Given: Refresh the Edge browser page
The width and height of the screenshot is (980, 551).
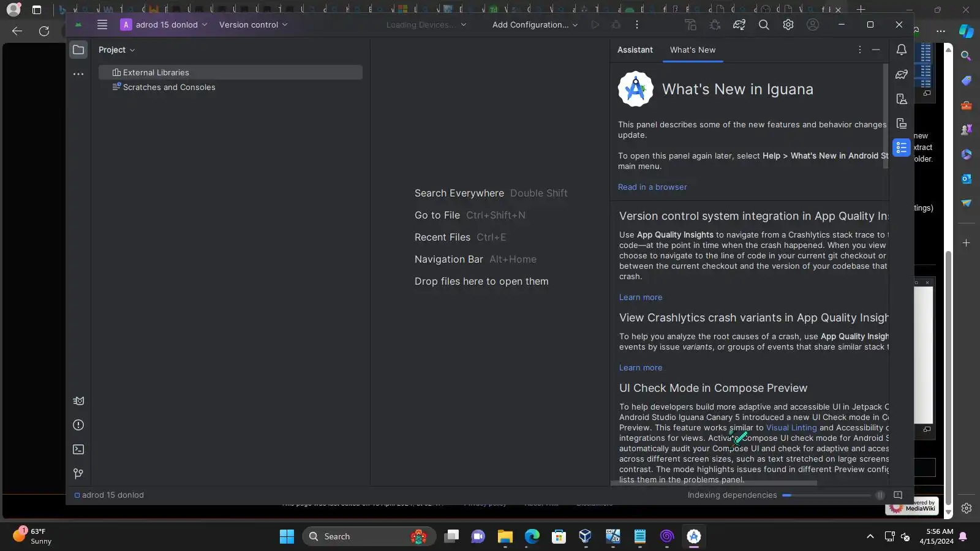Looking at the screenshot, I should click(44, 31).
